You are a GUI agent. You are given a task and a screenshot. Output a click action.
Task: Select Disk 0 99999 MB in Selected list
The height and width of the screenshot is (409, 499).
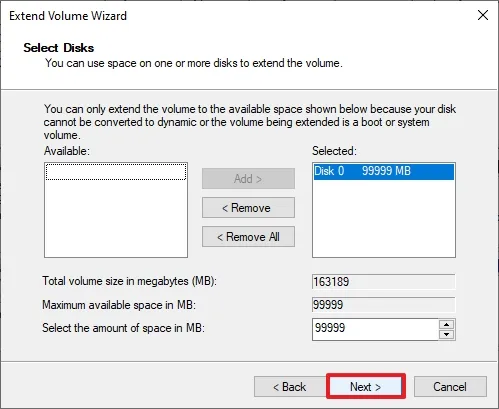pos(384,171)
